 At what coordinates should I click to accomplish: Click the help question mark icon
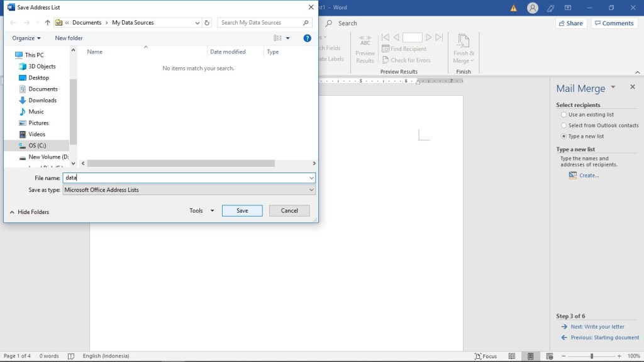click(308, 38)
